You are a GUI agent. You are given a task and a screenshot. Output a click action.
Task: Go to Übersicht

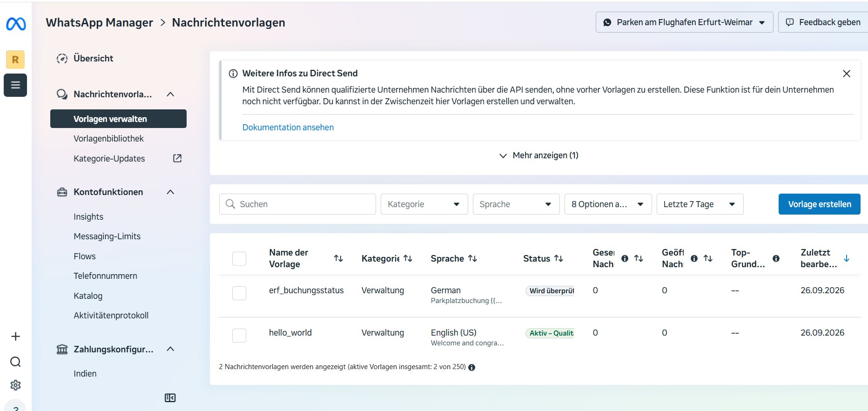coord(93,59)
